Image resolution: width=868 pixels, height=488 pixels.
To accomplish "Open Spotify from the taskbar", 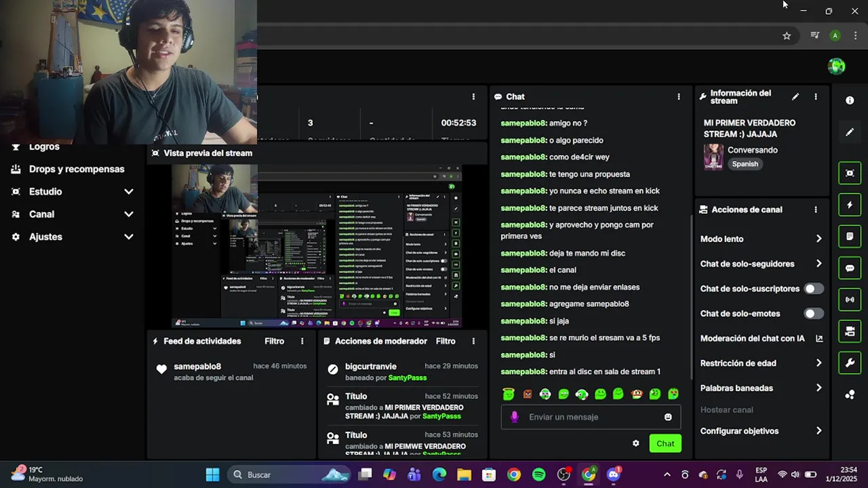I will (x=539, y=474).
